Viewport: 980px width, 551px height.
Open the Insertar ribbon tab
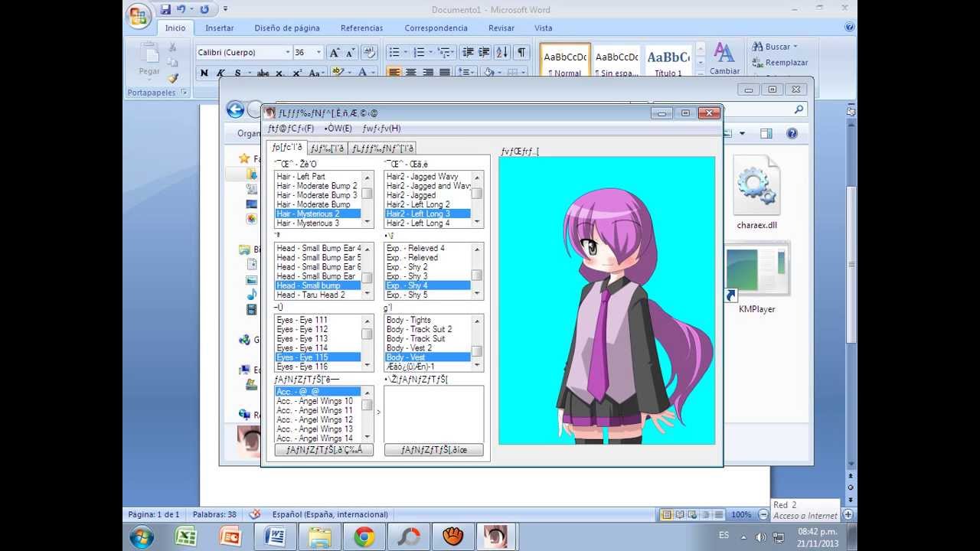click(220, 28)
